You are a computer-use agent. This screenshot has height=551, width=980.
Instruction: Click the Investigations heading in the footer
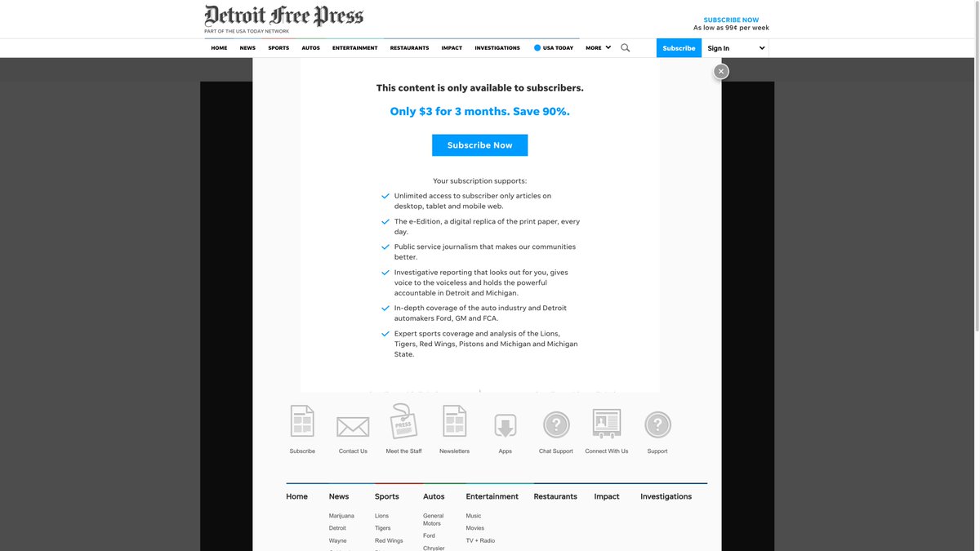coord(666,496)
